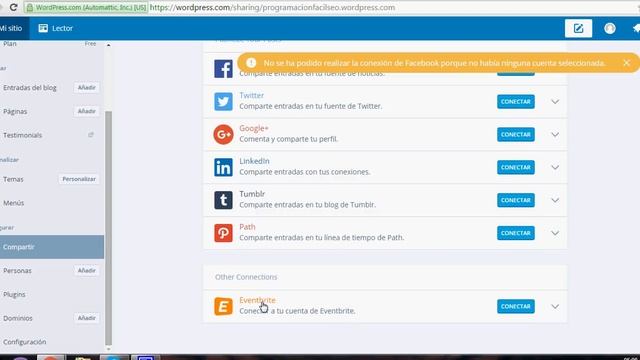The height and width of the screenshot is (360, 640).
Task: Click the warning icon in notice
Action: (x=251, y=63)
